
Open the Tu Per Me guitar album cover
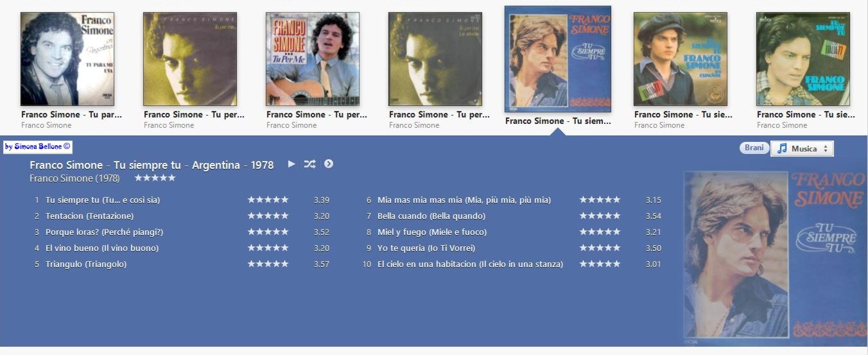(313, 59)
